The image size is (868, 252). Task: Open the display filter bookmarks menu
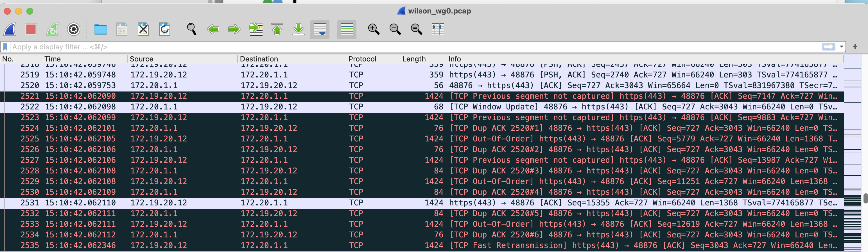click(5, 47)
